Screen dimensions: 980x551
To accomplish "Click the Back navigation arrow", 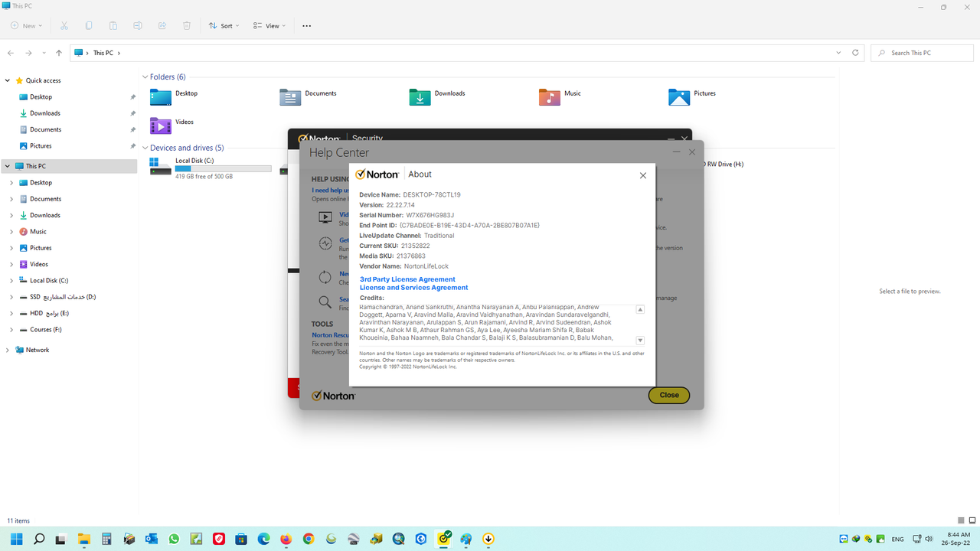I will tap(11, 53).
